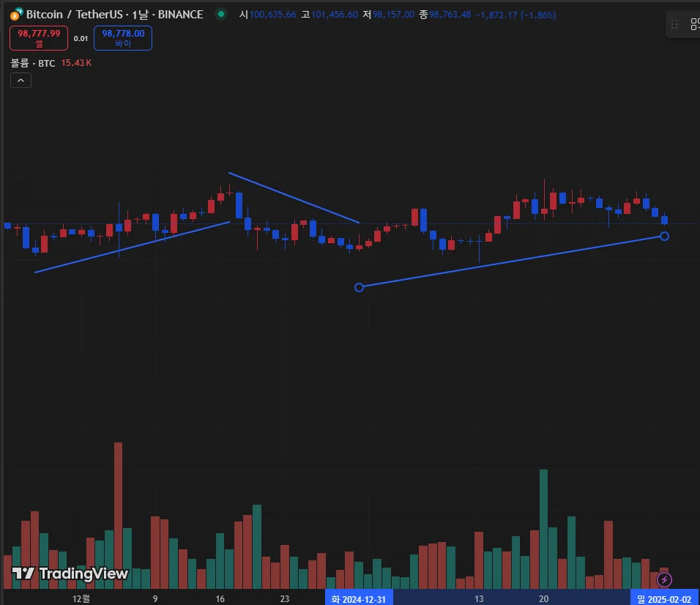Click the descending blue trendline near the peak
Image resolution: width=700 pixels, height=605 pixels.
(294, 198)
